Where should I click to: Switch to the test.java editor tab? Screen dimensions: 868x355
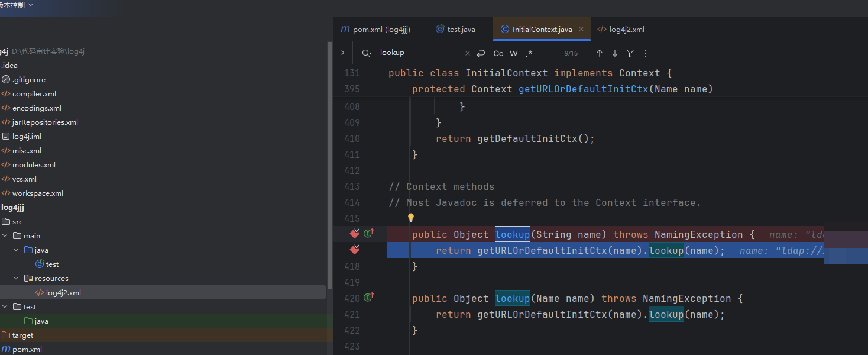[455, 29]
